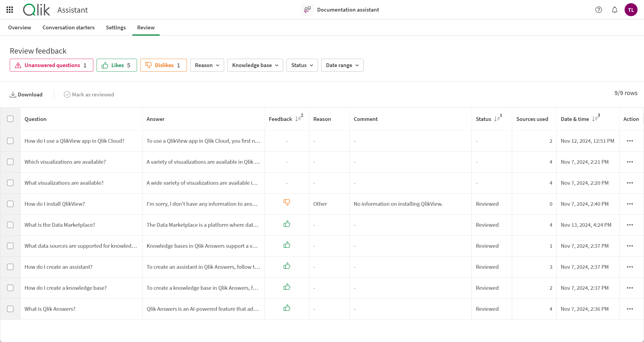Click the Unanswered questions filter button
Screen dimensions: 644x342
click(x=51, y=65)
